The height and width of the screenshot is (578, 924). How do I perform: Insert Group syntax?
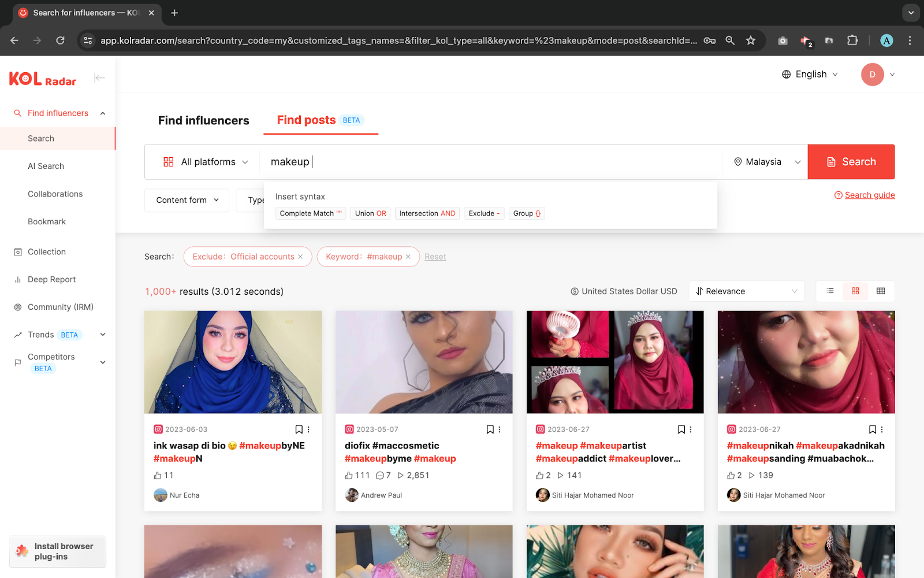pyautogui.click(x=527, y=213)
